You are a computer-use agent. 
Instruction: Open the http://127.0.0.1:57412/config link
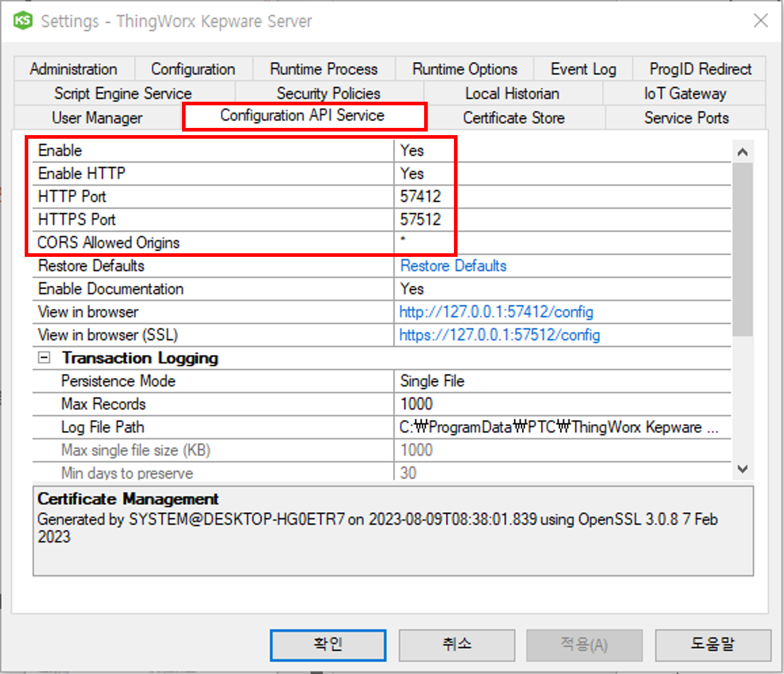tap(496, 312)
